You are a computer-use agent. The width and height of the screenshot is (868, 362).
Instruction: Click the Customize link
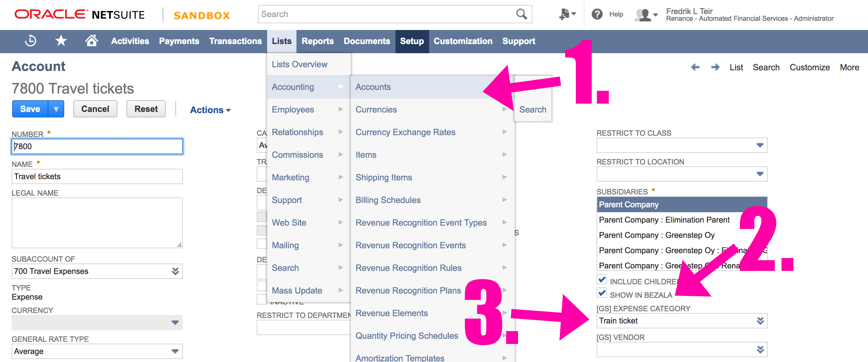point(809,67)
